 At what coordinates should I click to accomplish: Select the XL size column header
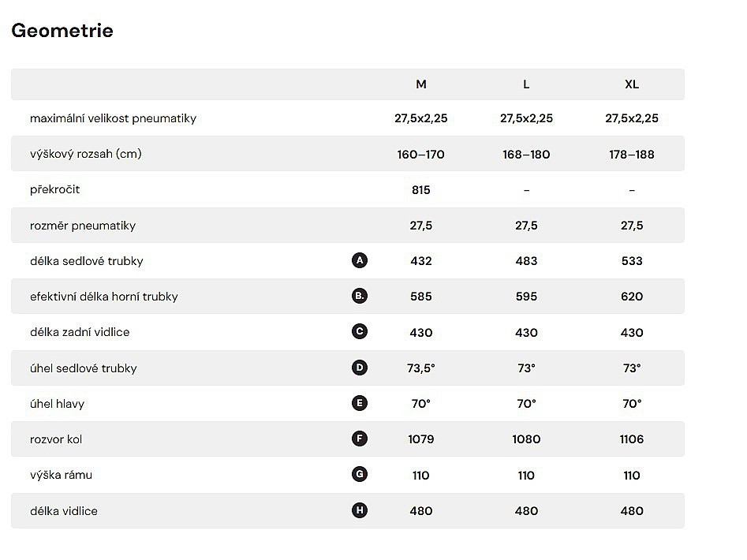coord(632,84)
